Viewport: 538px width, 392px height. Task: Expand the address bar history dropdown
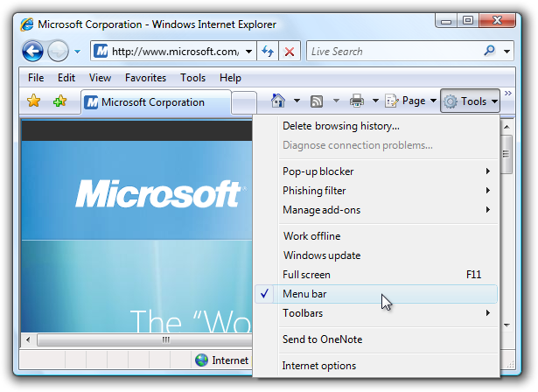click(249, 52)
